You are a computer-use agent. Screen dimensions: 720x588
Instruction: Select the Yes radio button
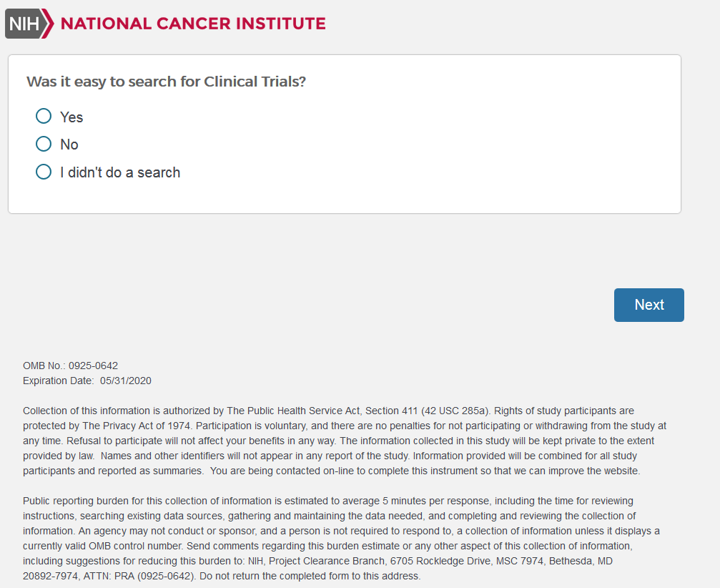[44, 116]
